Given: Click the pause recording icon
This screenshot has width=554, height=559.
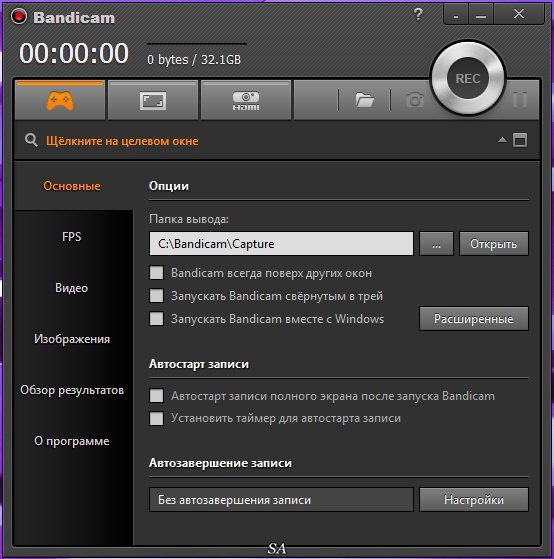Looking at the screenshot, I should pos(520,99).
